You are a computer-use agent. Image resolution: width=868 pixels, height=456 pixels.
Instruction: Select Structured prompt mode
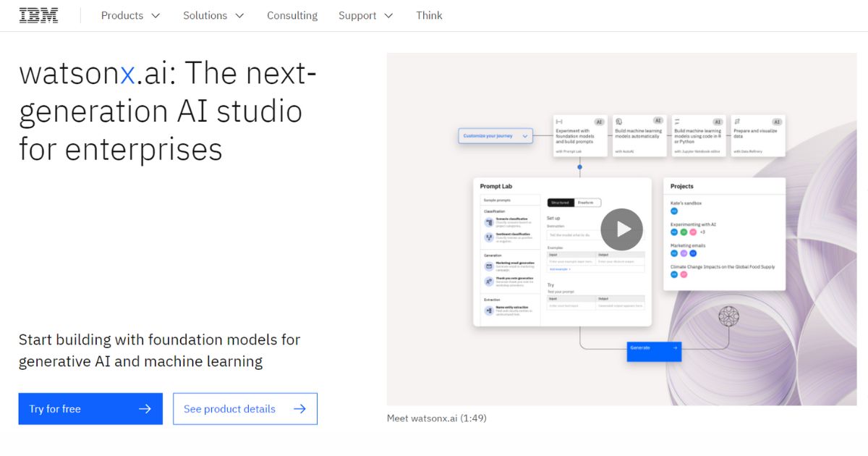tap(560, 202)
